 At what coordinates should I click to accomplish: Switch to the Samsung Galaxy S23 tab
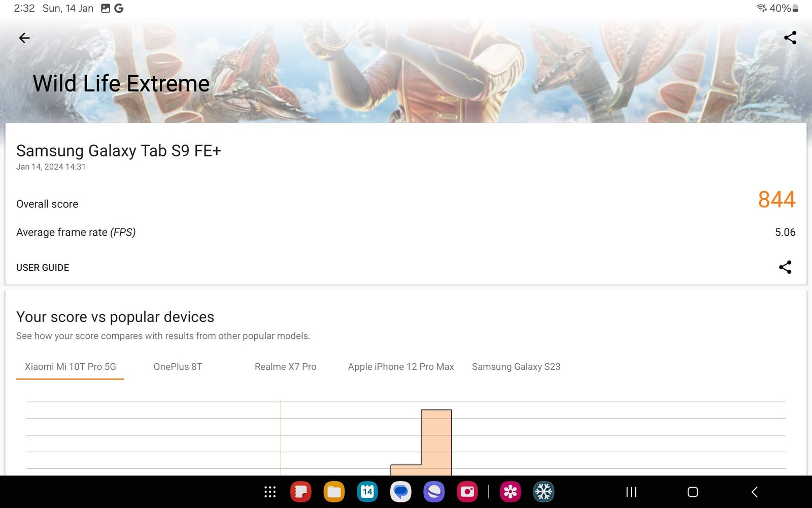516,367
